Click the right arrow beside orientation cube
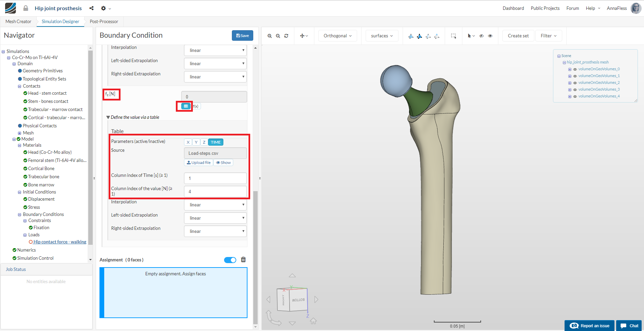 click(316, 299)
